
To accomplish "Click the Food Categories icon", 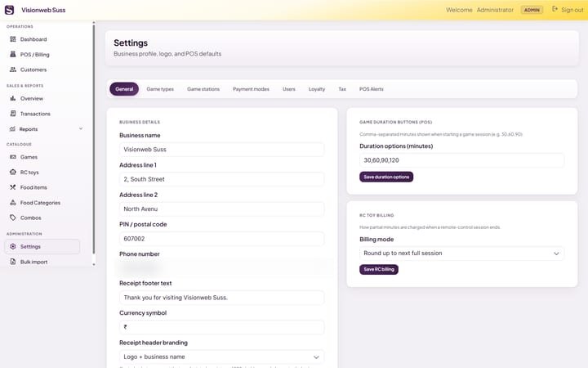I will (13, 203).
